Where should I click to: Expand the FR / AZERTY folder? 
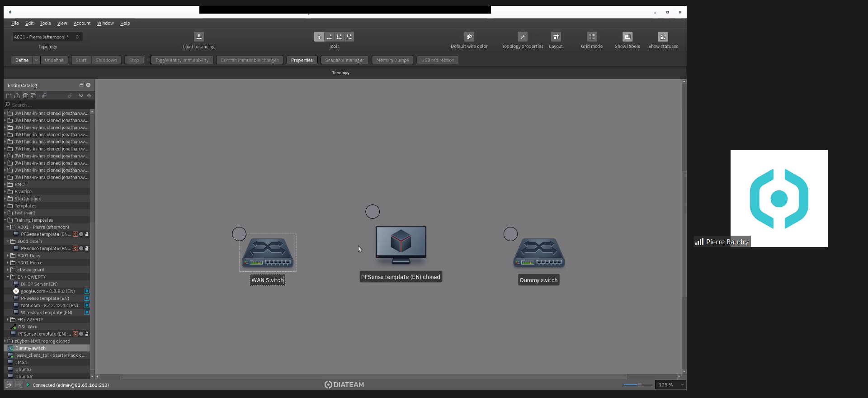(x=8, y=320)
